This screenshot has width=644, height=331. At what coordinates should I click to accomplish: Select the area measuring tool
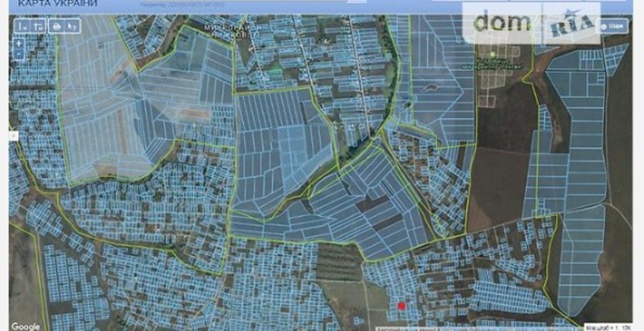(37, 26)
